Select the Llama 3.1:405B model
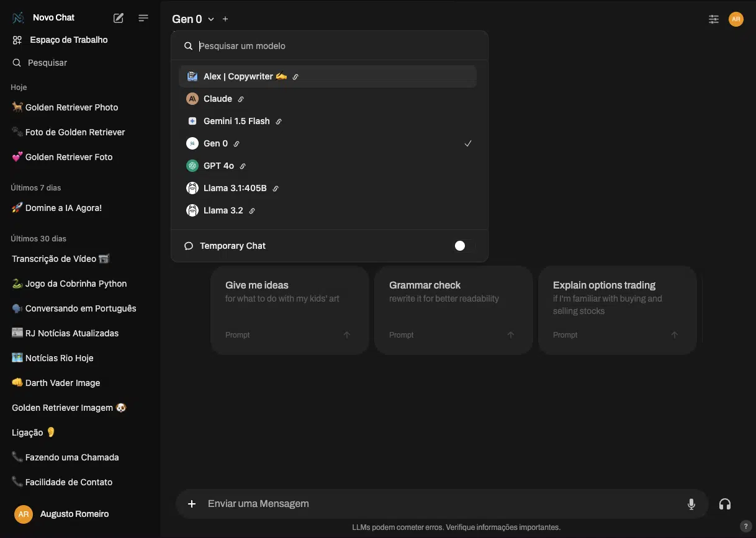 click(328, 188)
